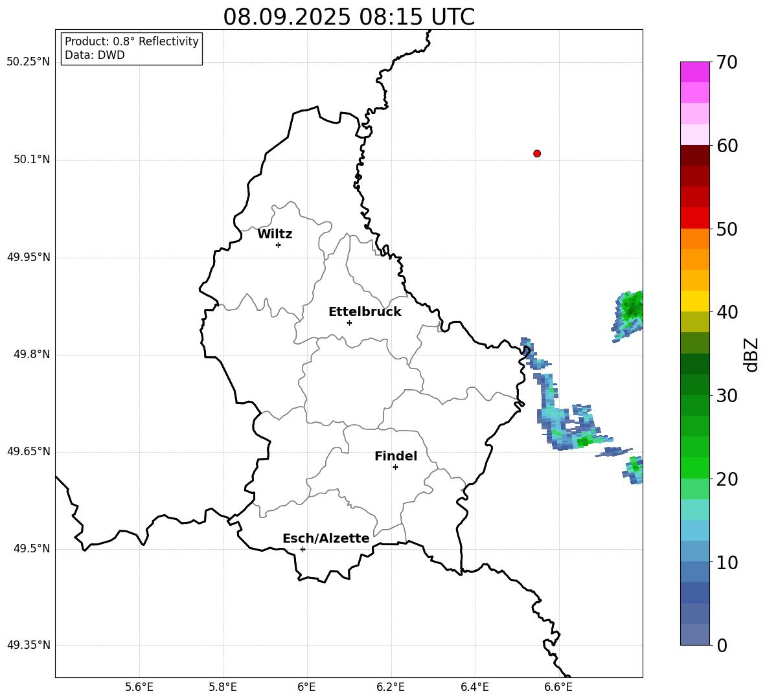The image size is (767, 700).
Task: Click the 49.8°N latitude label
Action: pos(32,354)
